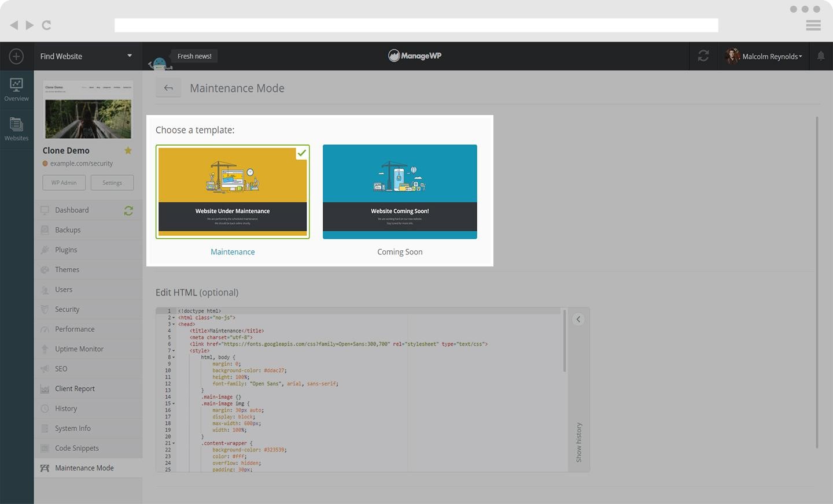833x504 pixels.
Task: Open Themes in the sidebar
Action: (88, 270)
